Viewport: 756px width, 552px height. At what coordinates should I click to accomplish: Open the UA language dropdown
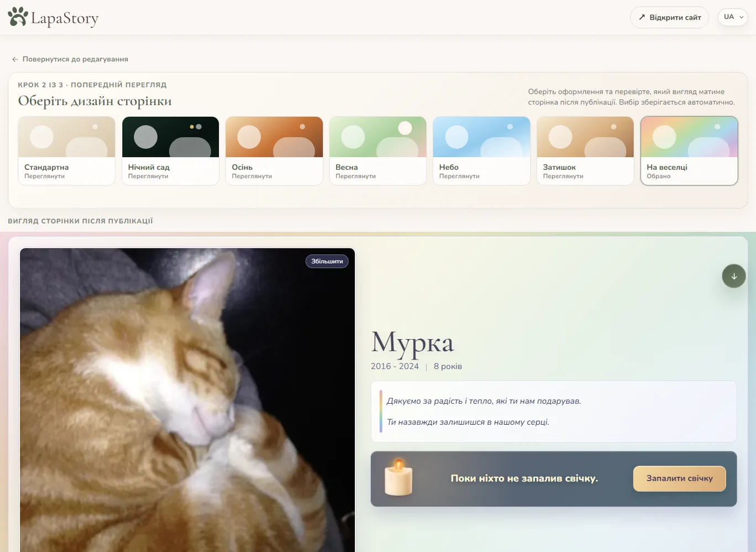click(x=733, y=17)
